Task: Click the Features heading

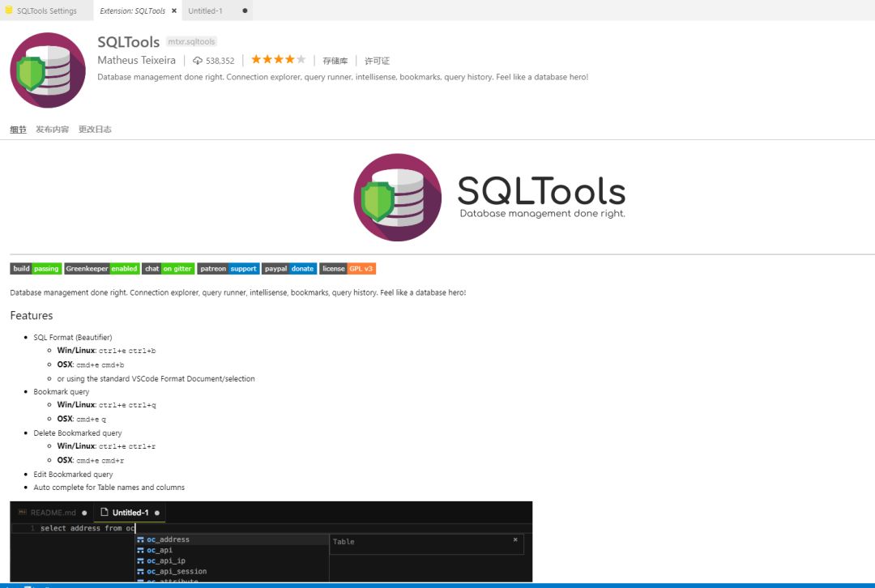Action: [32, 315]
